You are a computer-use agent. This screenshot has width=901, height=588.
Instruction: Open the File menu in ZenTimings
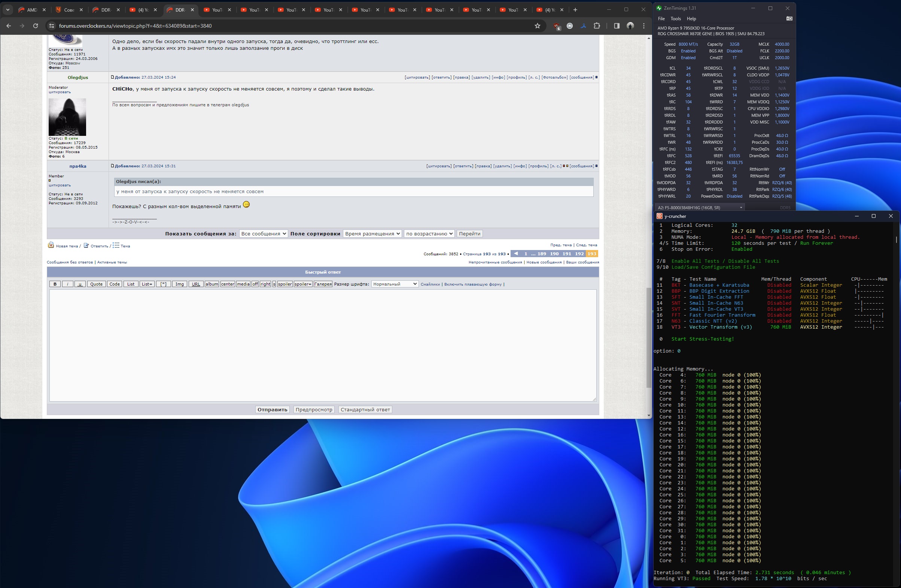[661, 19]
